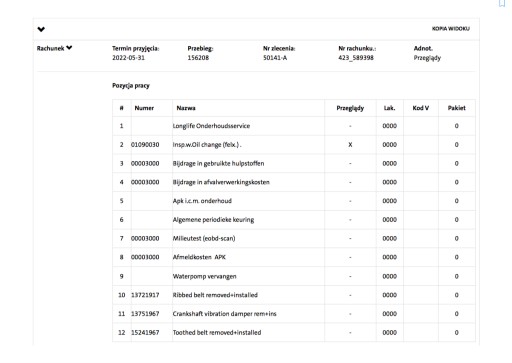Click part number 13751967
Image resolution: width=512 pixels, height=363 pixels.
click(x=145, y=314)
